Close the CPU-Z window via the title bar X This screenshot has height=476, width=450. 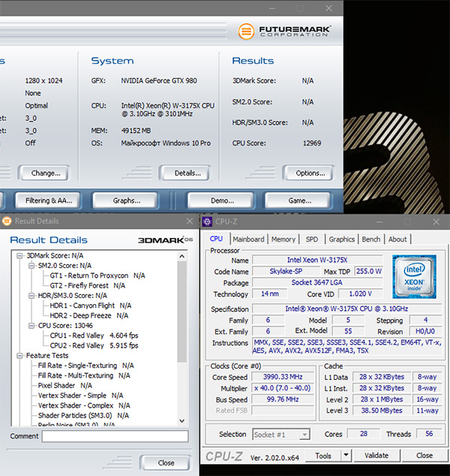[x=436, y=222]
